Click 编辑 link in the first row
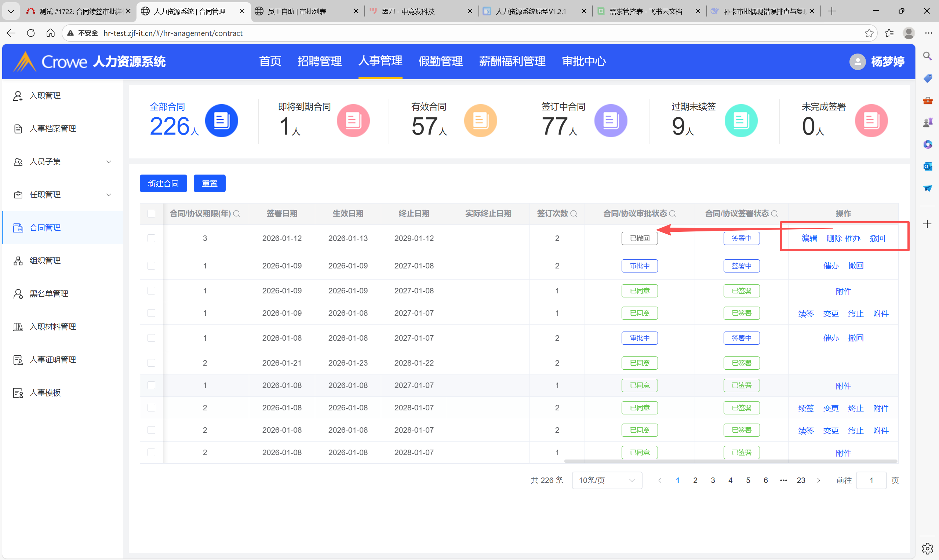Screen dimensions: 939x560 pos(809,238)
